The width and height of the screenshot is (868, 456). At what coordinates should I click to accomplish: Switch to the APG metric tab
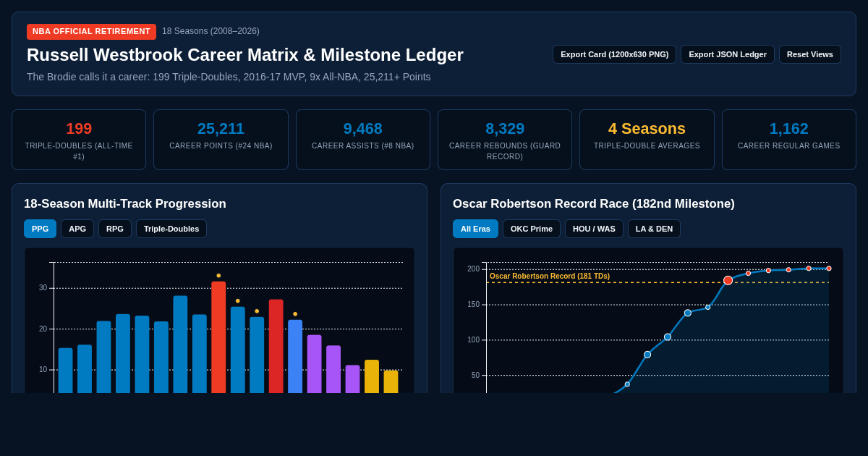point(77,229)
